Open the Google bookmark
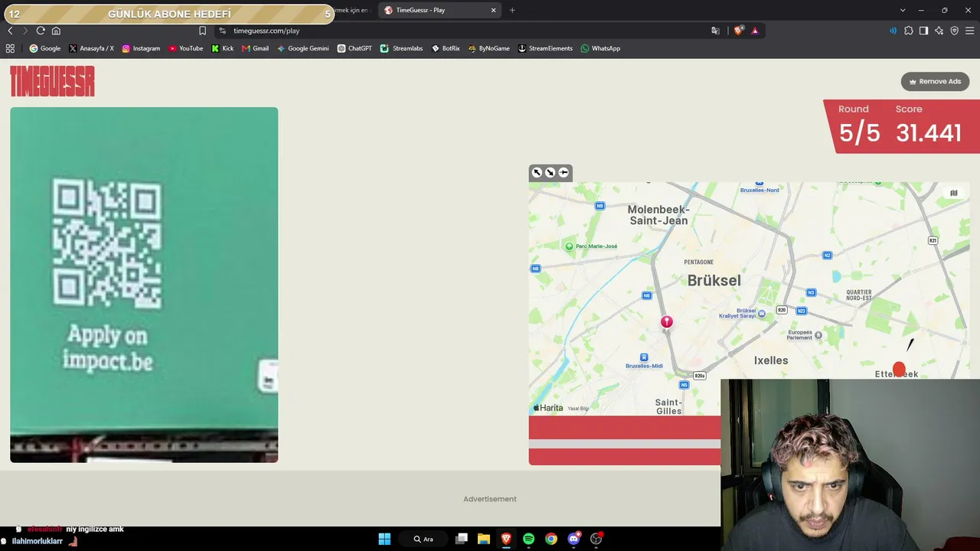This screenshot has height=551, width=980. (x=45, y=48)
